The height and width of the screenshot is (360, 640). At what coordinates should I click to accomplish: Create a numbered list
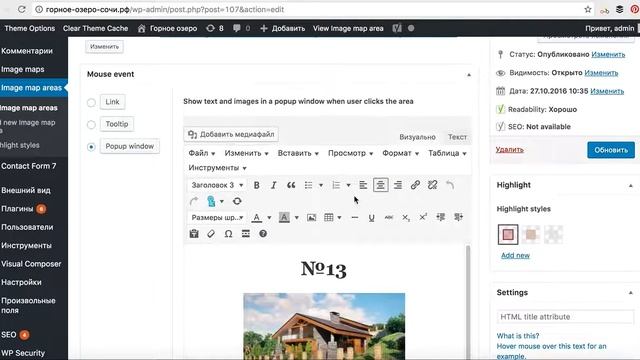[336, 185]
